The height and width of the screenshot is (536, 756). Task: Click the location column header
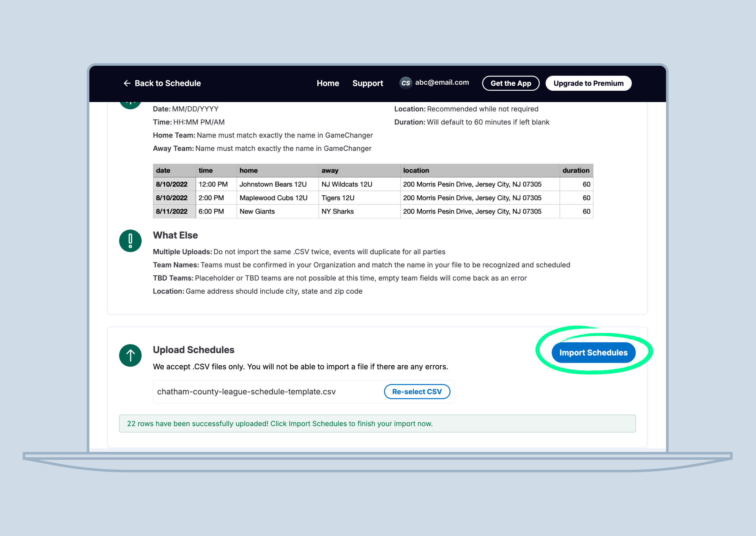click(416, 171)
